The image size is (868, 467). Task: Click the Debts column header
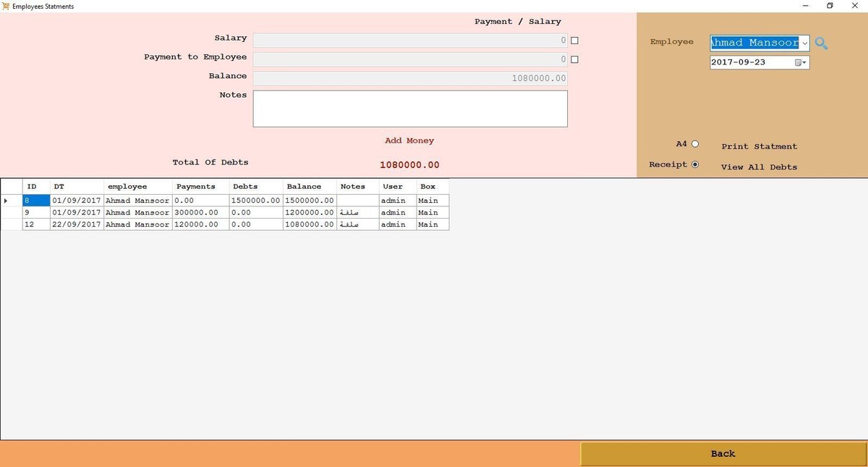pos(246,187)
